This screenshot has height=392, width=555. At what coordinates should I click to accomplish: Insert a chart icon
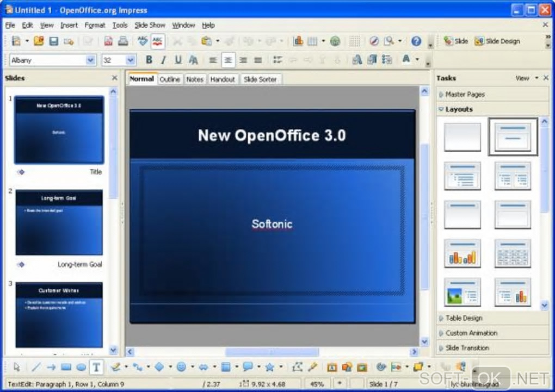tap(298, 41)
